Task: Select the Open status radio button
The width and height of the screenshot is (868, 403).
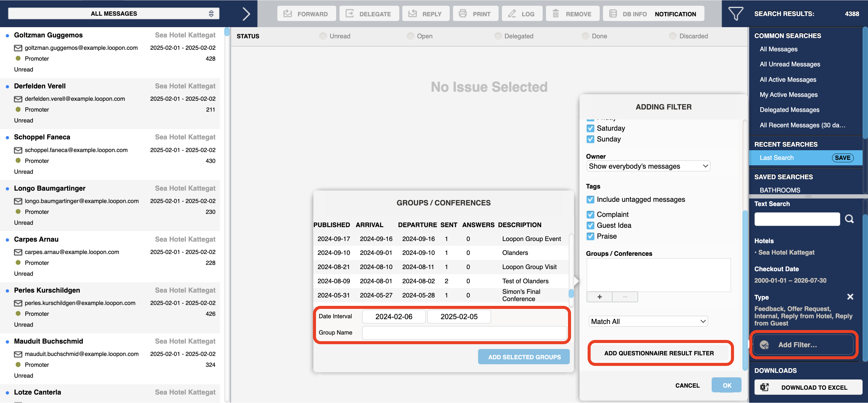Action: 410,36
